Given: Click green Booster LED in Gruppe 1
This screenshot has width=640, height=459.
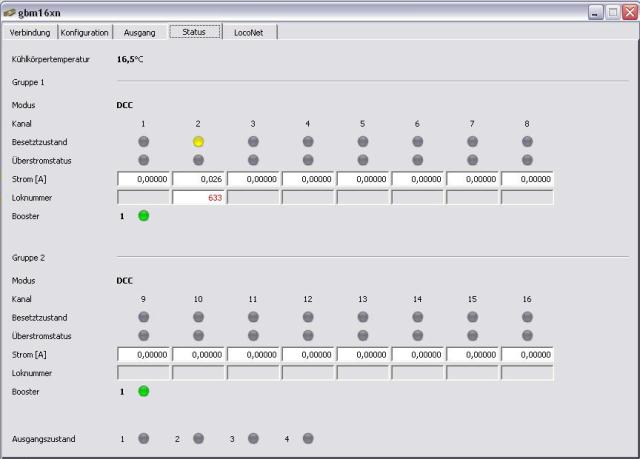Looking at the screenshot, I should pyautogui.click(x=143, y=216).
